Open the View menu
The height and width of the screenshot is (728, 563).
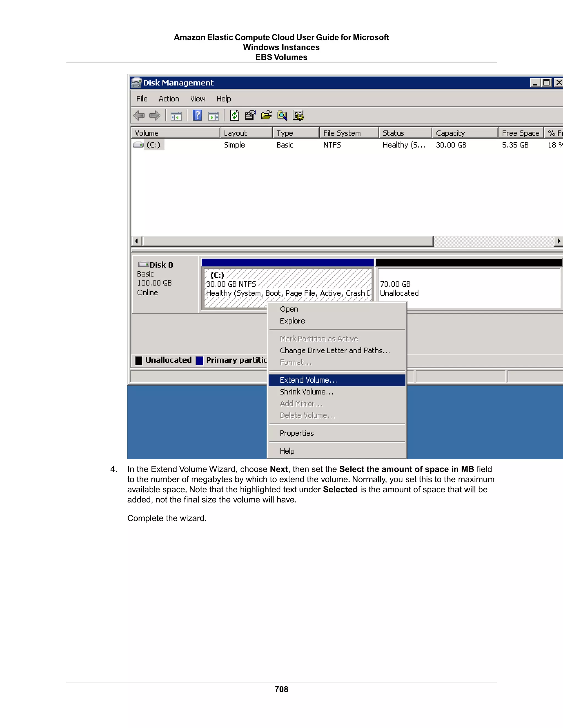click(x=198, y=99)
